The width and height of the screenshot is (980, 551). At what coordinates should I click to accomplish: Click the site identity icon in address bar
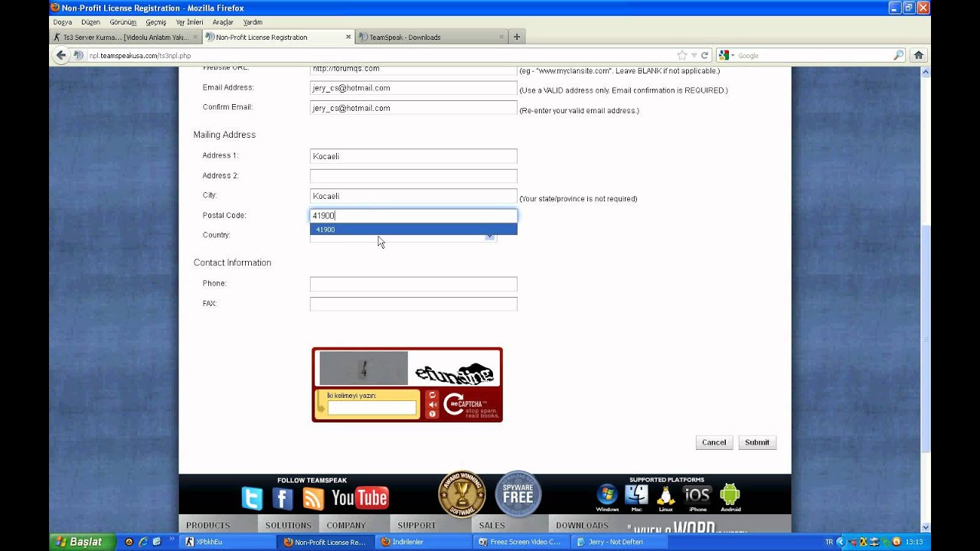(79, 55)
